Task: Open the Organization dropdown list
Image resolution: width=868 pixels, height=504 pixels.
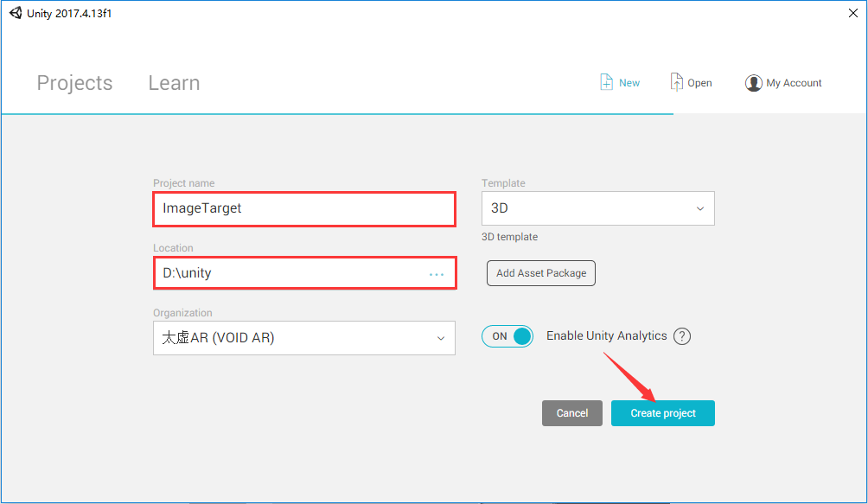Action: tap(303, 338)
